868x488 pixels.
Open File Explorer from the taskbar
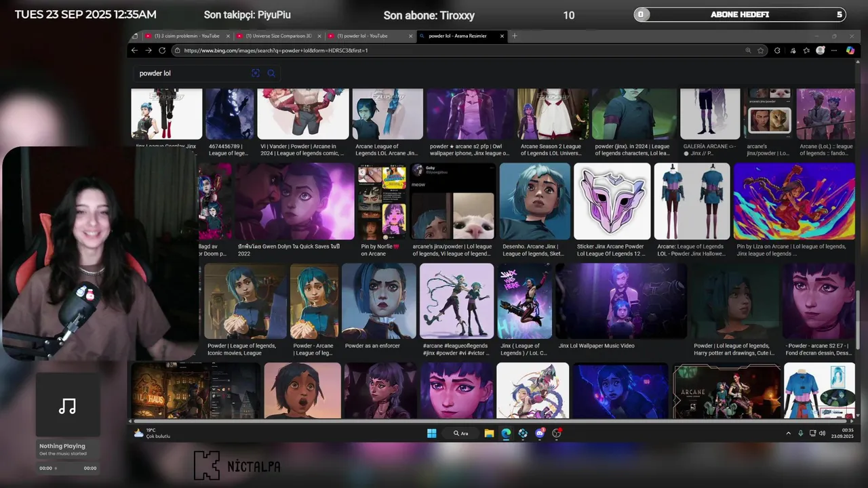click(x=489, y=433)
